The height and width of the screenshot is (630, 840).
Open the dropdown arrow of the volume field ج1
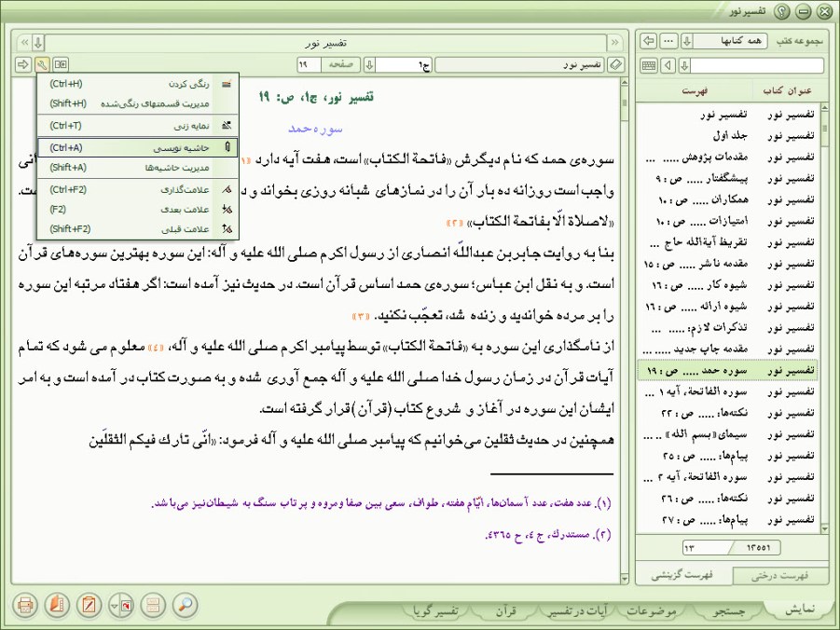(x=369, y=65)
